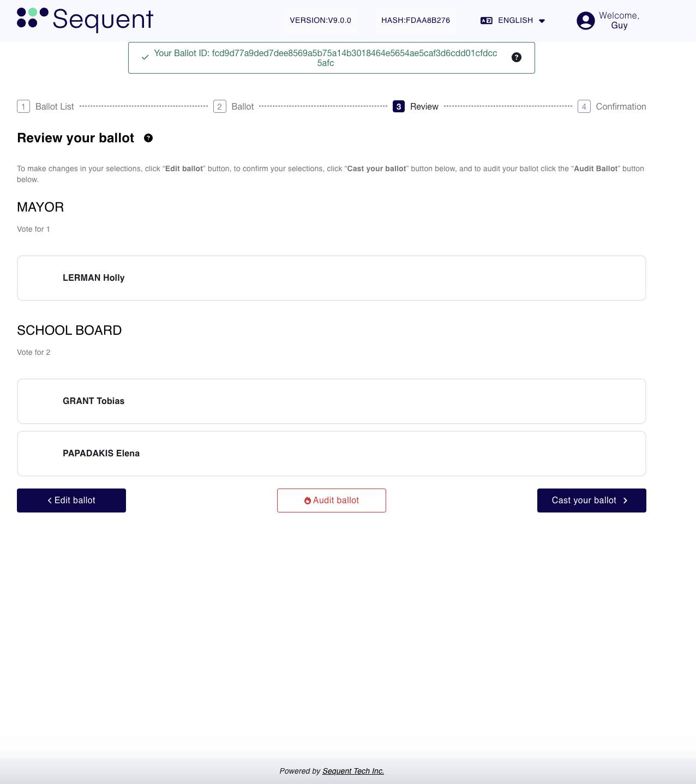The image size is (696, 784).
Task: Click the flame icon inside Audit ballot button
Action: tap(308, 500)
